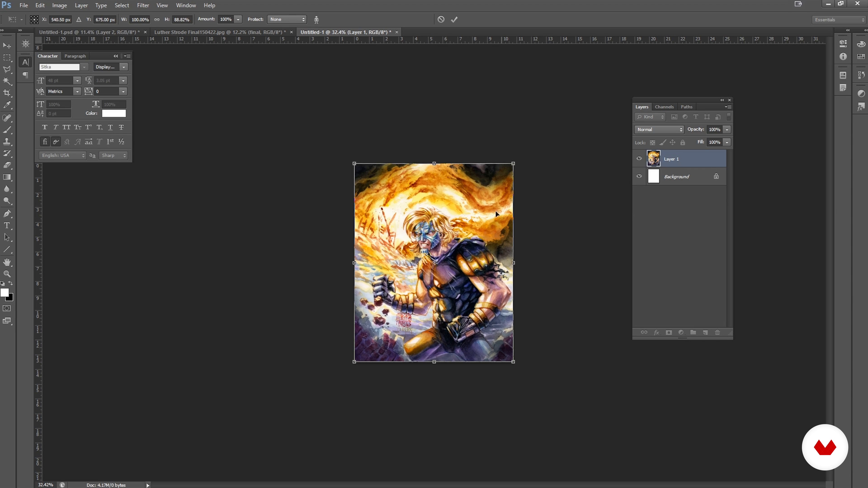This screenshot has height=488, width=868.
Task: Open the layer filter Kind dropdown
Action: [650, 117]
